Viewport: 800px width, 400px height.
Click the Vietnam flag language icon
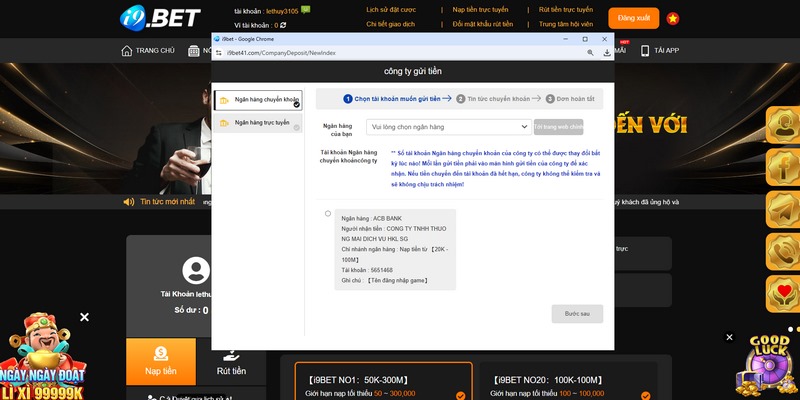click(673, 19)
